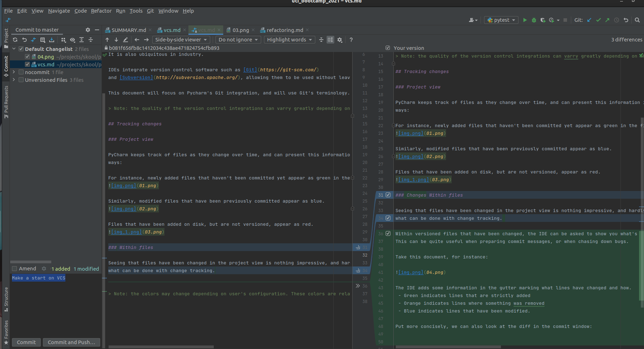Open Search Everywhere magnifier icon
Screen dimensions: 644x349
pyautogui.click(x=637, y=20)
